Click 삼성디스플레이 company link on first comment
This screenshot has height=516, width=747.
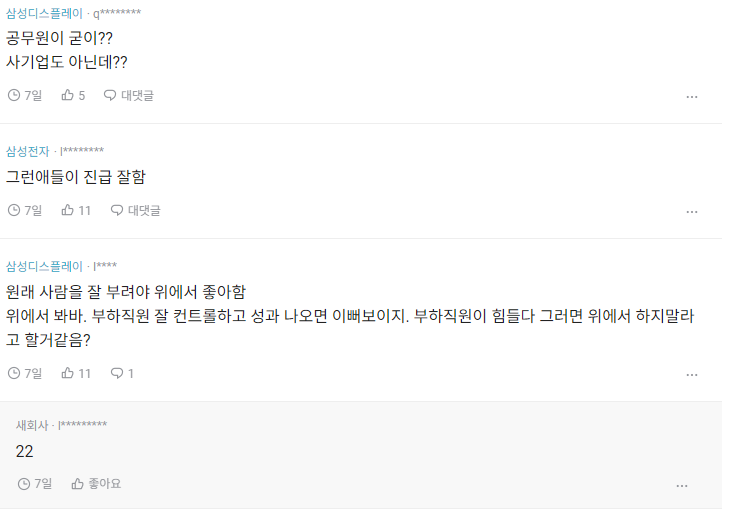[x=44, y=13]
